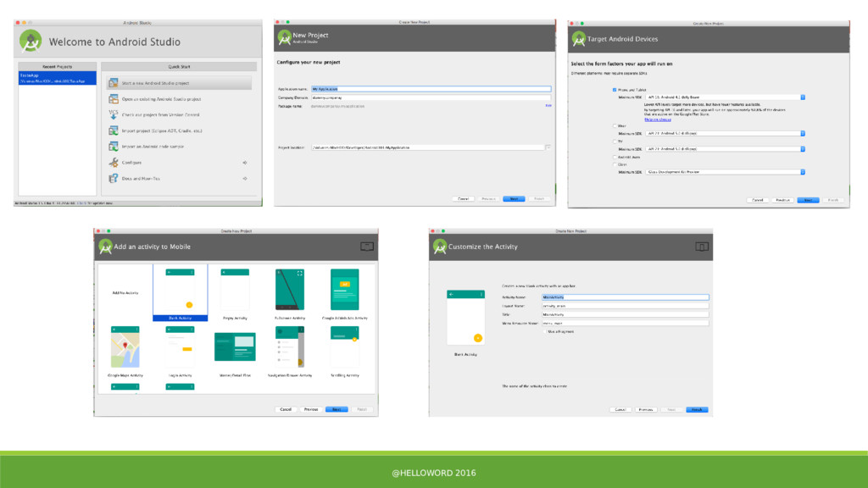868x488 pixels.
Task: Select the Blank Activity template
Action: pyautogui.click(x=180, y=292)
